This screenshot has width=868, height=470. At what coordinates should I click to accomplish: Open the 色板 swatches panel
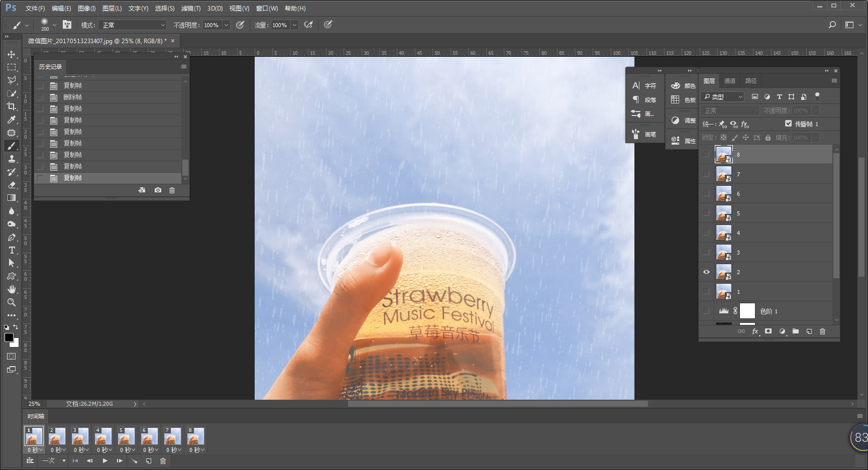pyautogui.click(x=684, y=100)
